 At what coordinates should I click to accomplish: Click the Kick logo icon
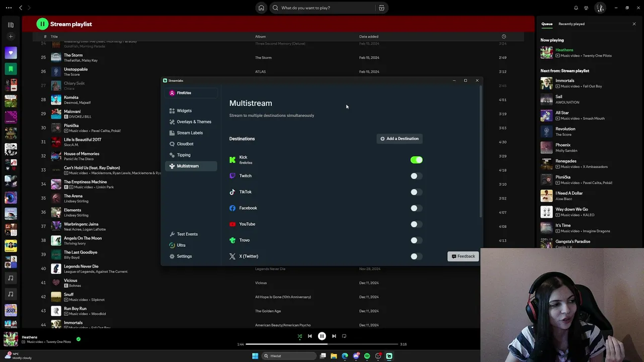232,160
